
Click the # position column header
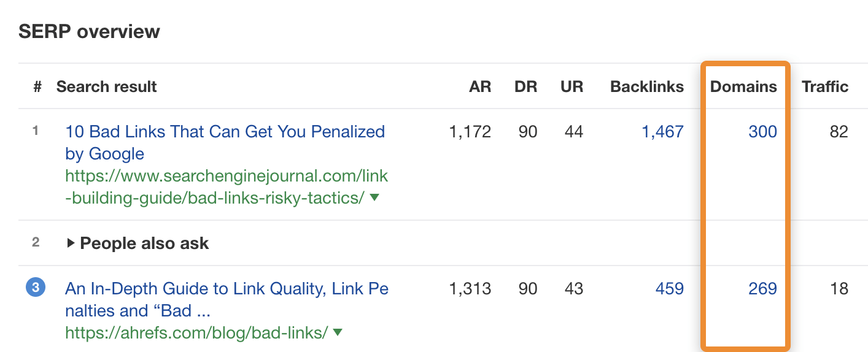tap(37, 86)
